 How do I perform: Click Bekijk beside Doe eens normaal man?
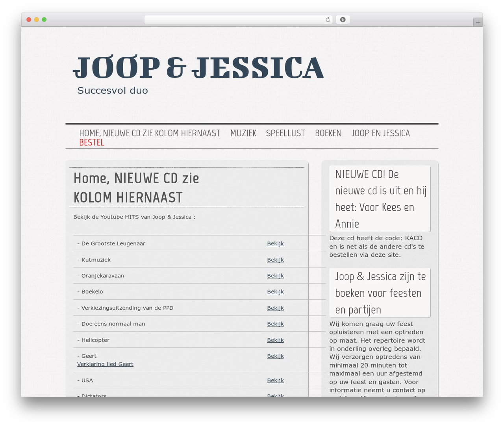point(275,324)
